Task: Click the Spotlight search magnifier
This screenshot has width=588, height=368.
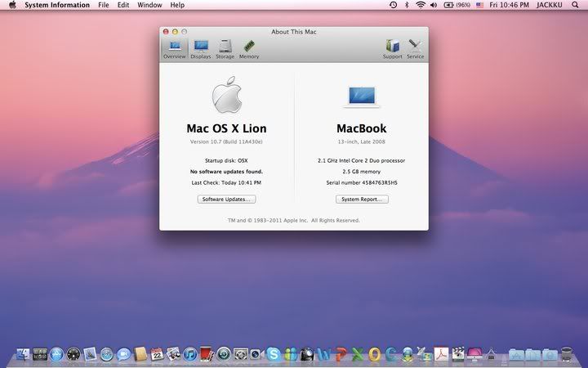Action: (x=577, y=5)
